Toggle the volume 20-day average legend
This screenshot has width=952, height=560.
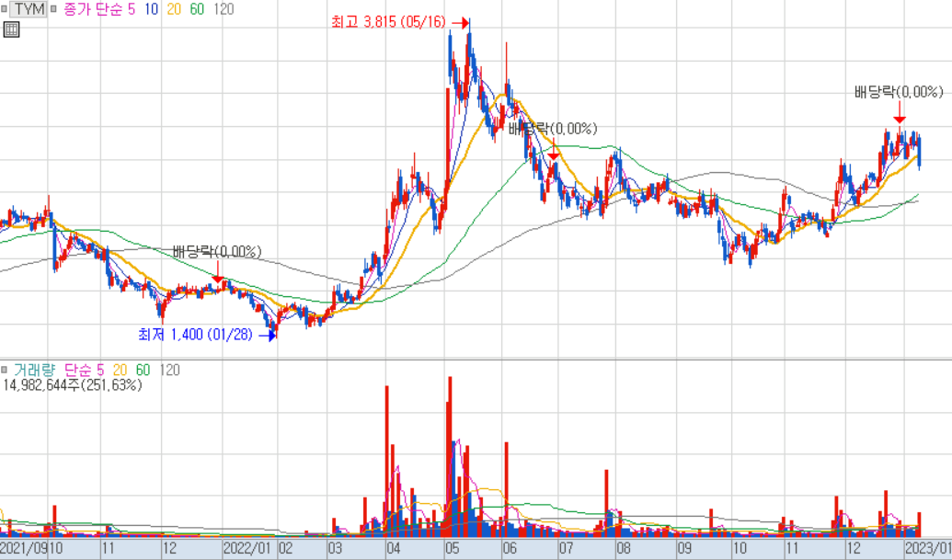[120, 370]
